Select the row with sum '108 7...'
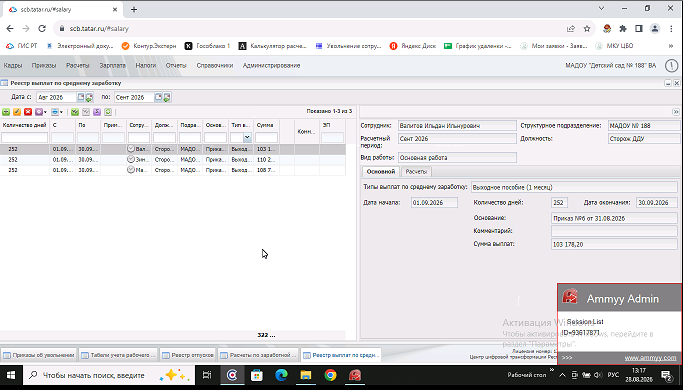 pyautogui.click(x=172, y=170)
